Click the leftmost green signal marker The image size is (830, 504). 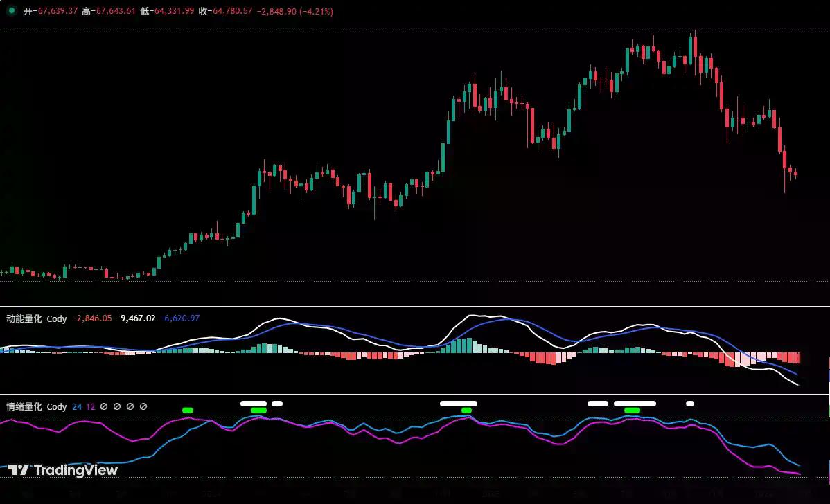(188, 410)
